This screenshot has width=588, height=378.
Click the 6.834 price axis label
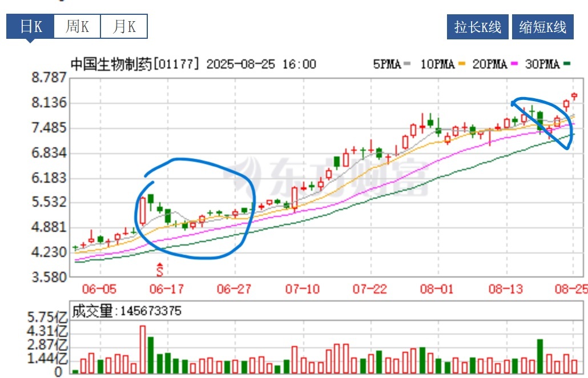(49, 153)
